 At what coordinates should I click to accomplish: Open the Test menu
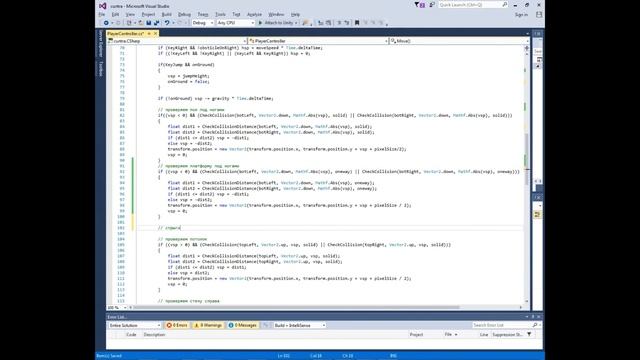click(x=236, y=14)
